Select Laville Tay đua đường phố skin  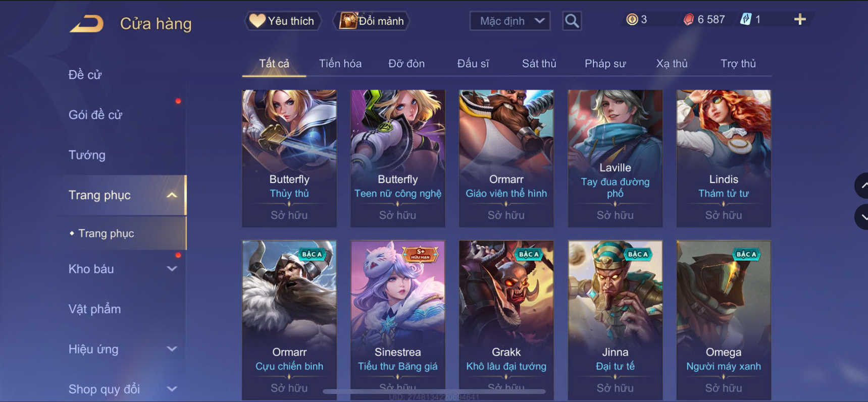click(x=615, y=158)
